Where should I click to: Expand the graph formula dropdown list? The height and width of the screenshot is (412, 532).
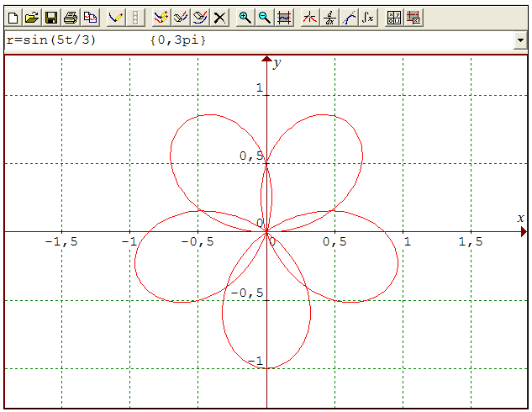click(520, 40)
